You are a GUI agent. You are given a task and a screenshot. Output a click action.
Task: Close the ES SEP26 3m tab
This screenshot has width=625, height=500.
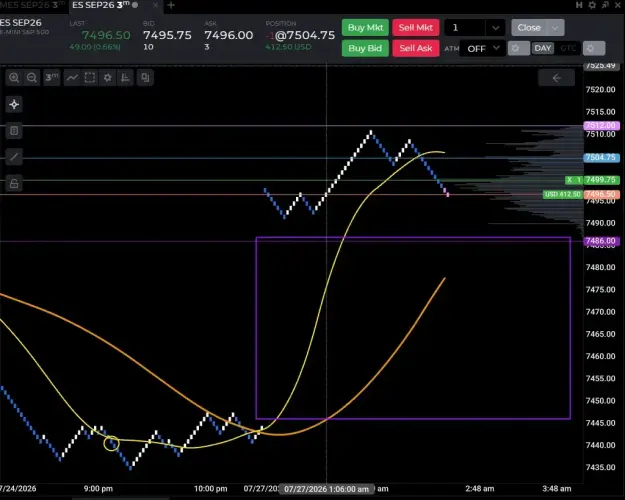pos(155,5)
